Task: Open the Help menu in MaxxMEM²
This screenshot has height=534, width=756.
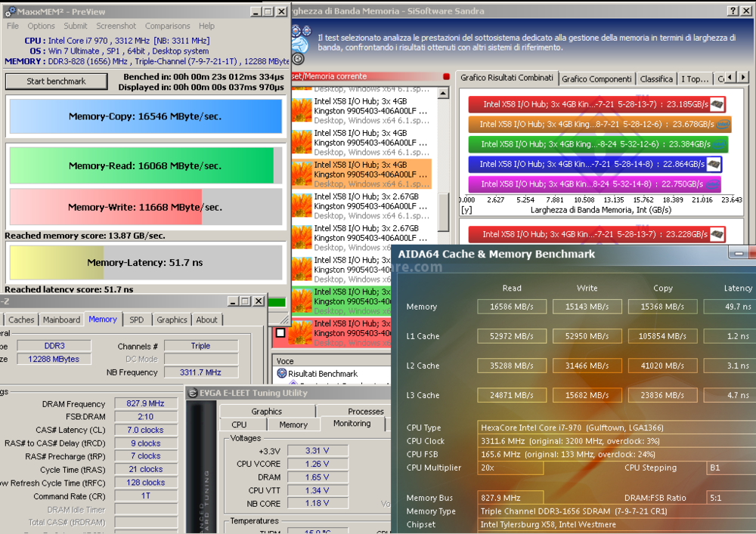Action: pos(206,26)
